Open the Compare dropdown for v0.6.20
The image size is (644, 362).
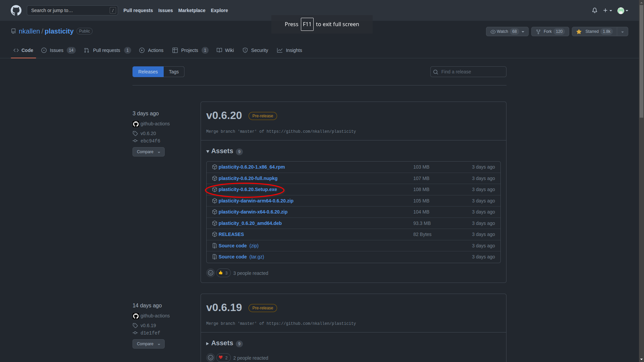148,152
